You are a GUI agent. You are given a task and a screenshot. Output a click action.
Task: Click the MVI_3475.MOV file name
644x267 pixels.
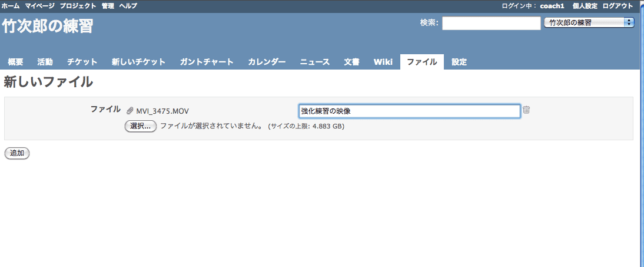click(x=162, y=111)
